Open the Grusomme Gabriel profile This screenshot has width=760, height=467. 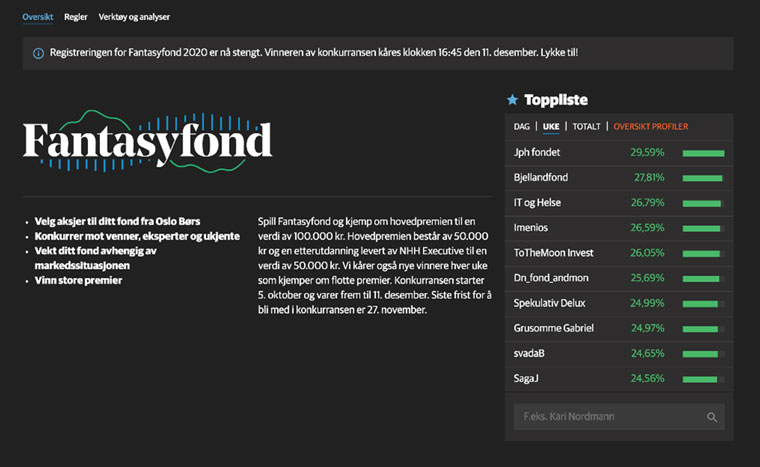click(x=554, y=328)
